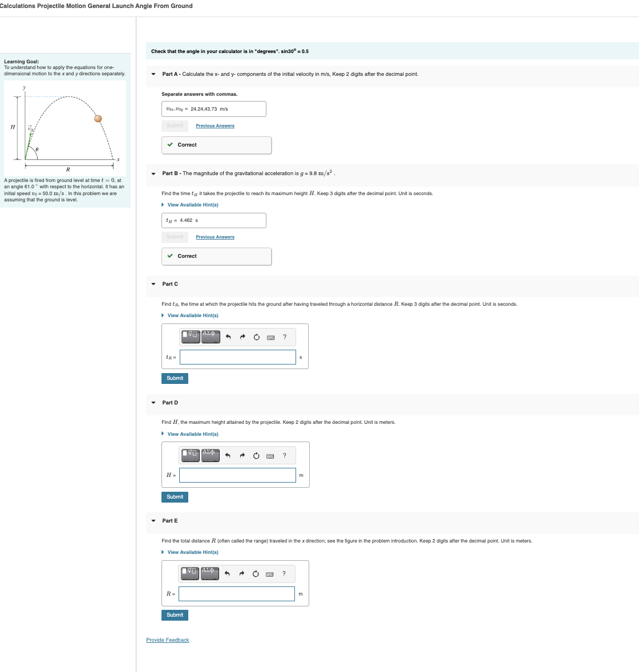This screenshot has height=672, width=639.
Task: Open the math templates icon in Part C
Action: (x=190, y=337)
